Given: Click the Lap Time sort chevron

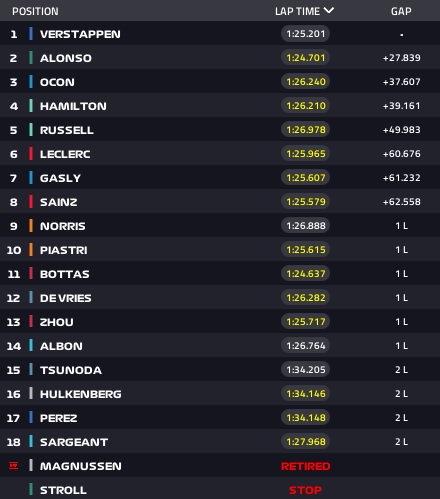Looking at the screenshot, I should (329, 11).
